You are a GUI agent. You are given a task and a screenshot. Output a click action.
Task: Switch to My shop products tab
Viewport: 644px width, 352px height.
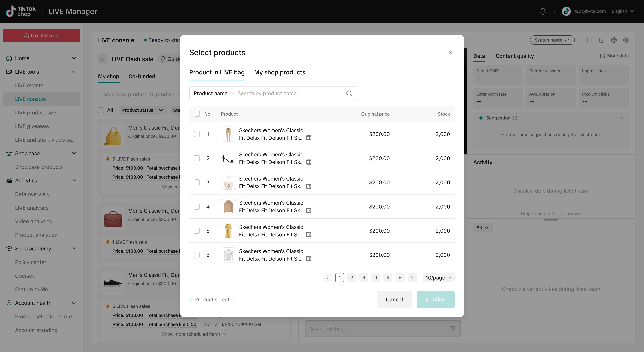(x=280, y=72)
